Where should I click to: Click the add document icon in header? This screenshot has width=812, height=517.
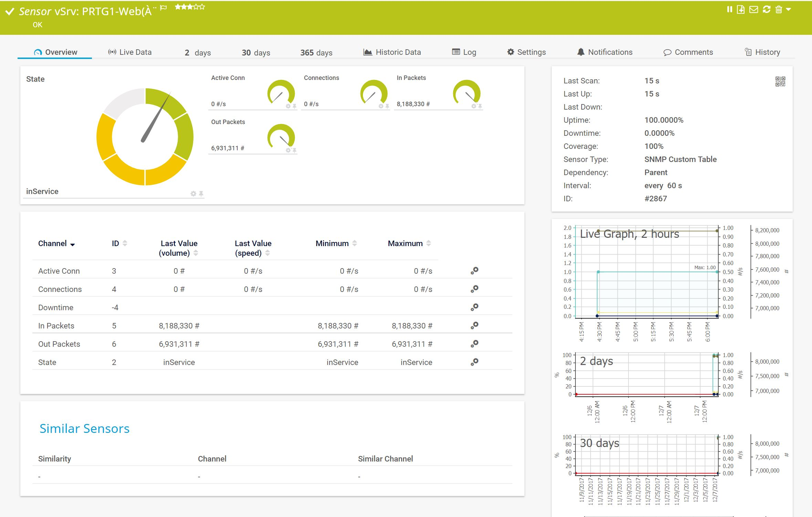tap(741, 10)
